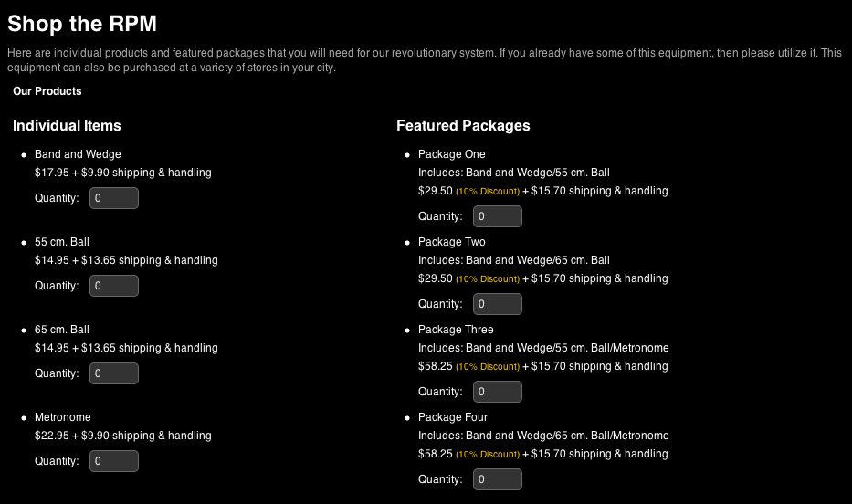Click the Metronome quantity input field
852x504 pixels.
coord(114,461)
